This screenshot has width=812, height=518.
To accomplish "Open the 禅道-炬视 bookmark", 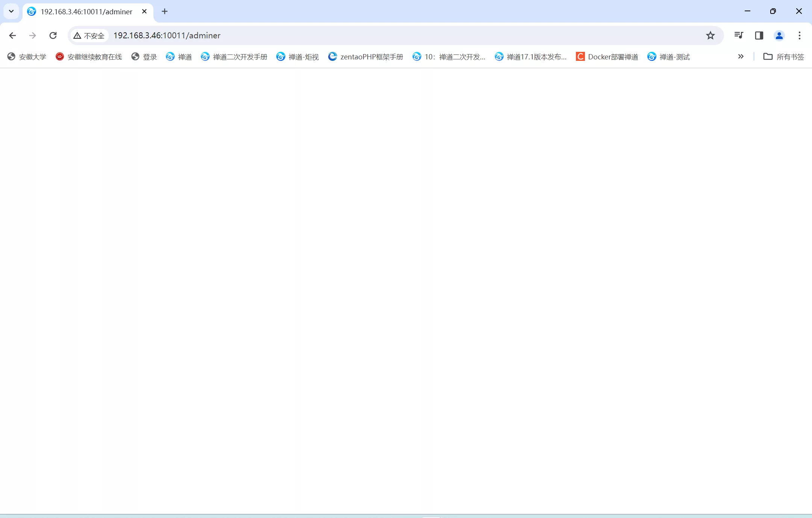I will pyautogui.click(x=298, y=57).
